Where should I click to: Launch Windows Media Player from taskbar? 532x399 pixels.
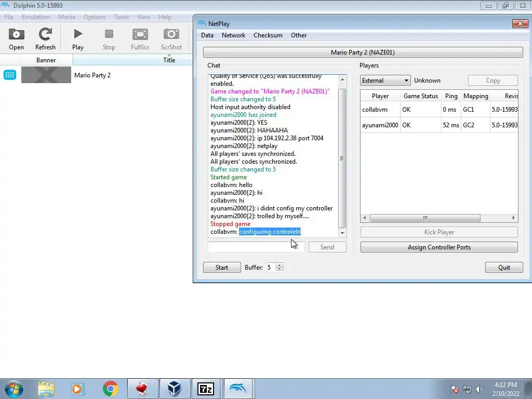point(78,389)
